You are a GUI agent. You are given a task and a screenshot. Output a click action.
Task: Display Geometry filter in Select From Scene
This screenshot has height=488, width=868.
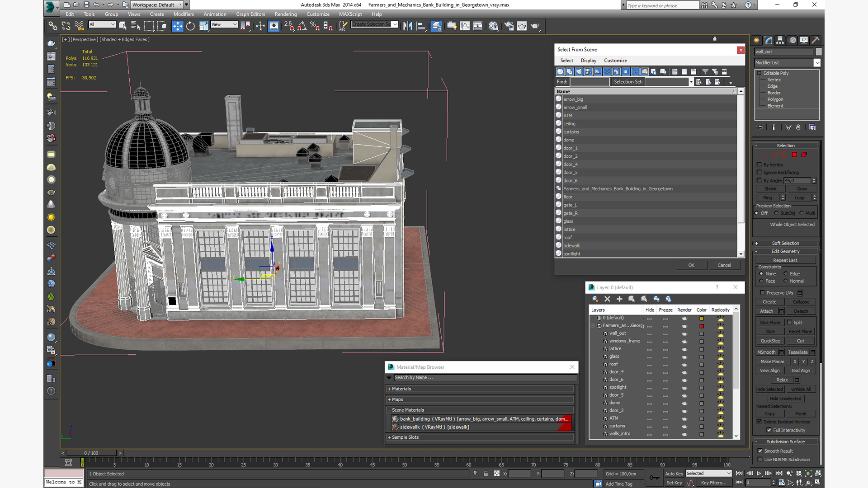coord(560,71)
